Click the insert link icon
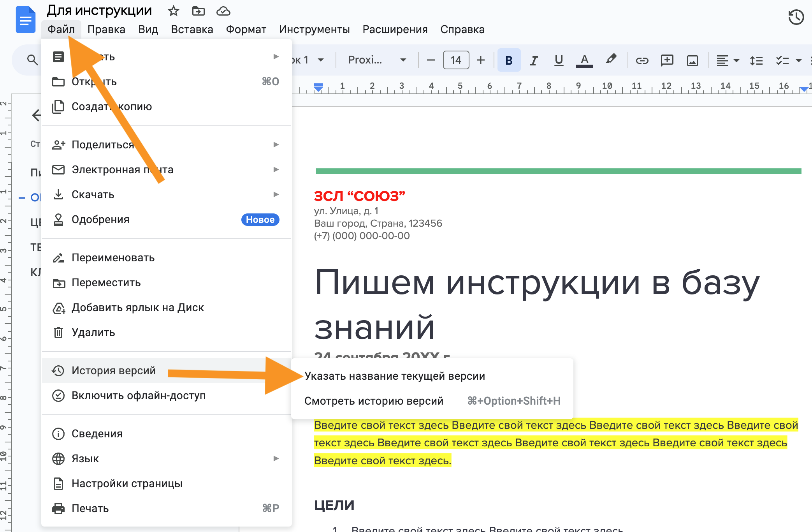 click(x=642, y=60)
